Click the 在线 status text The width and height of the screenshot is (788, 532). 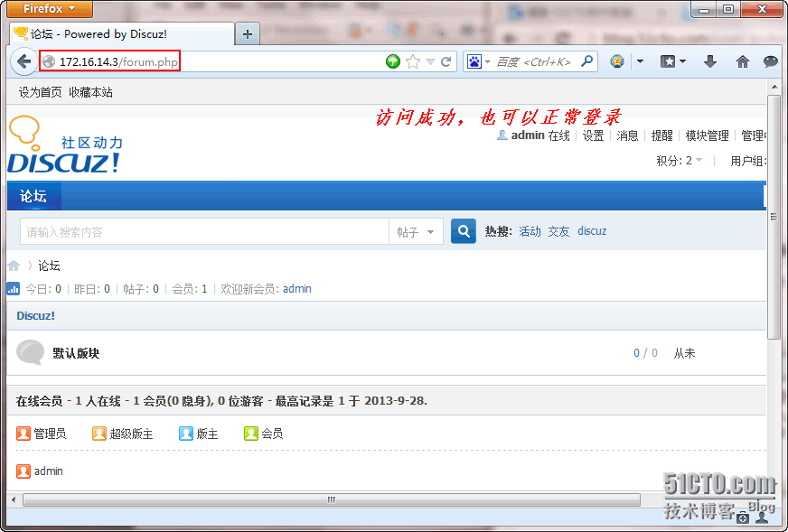pyautogui.click(x=558, y=135)
